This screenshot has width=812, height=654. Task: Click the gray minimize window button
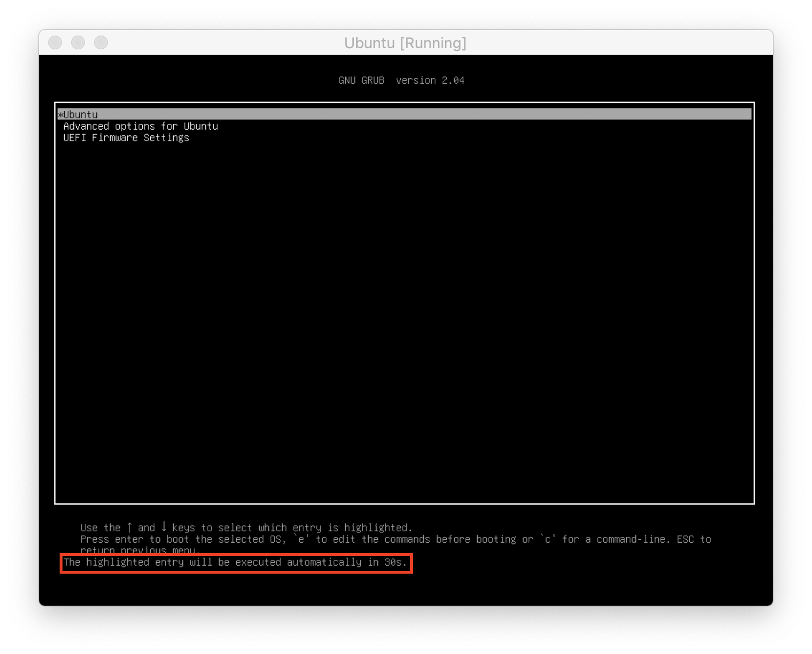(x=78, y=42)
